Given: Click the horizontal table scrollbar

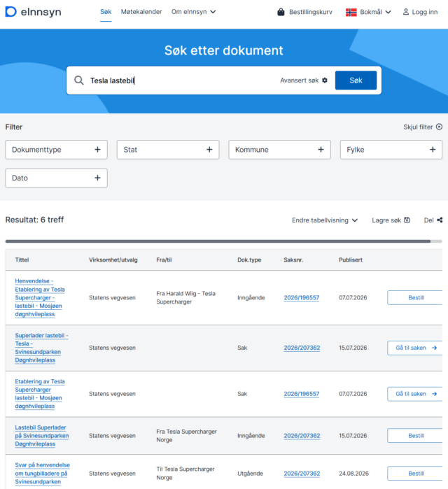Looking at the screenshot, I should click(218, 241).
